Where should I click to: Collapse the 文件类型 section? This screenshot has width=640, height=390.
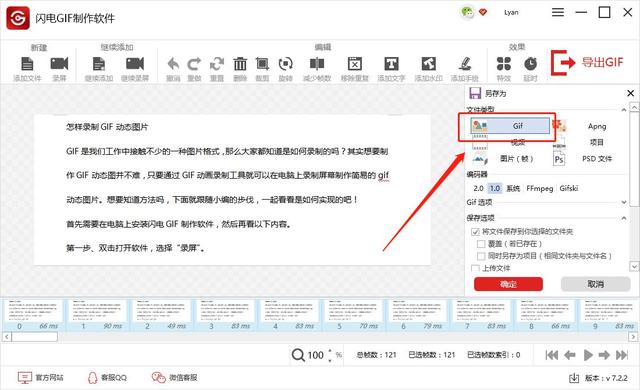624,110
